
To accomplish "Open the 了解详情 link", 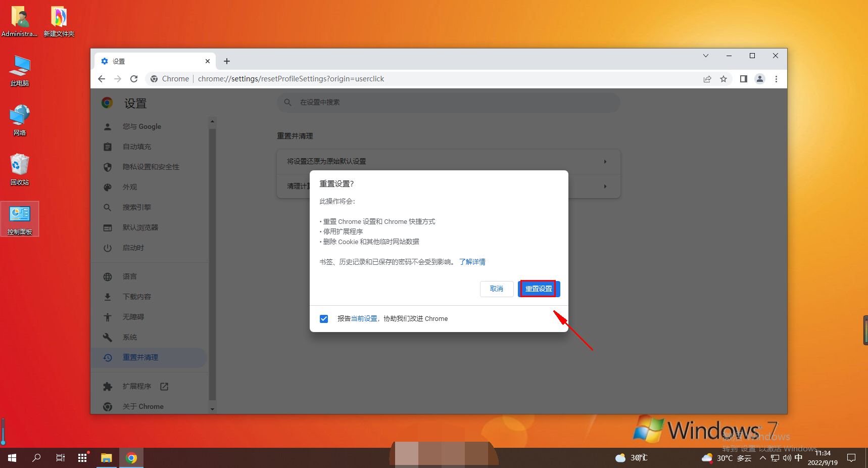I will tap(472, 262).
